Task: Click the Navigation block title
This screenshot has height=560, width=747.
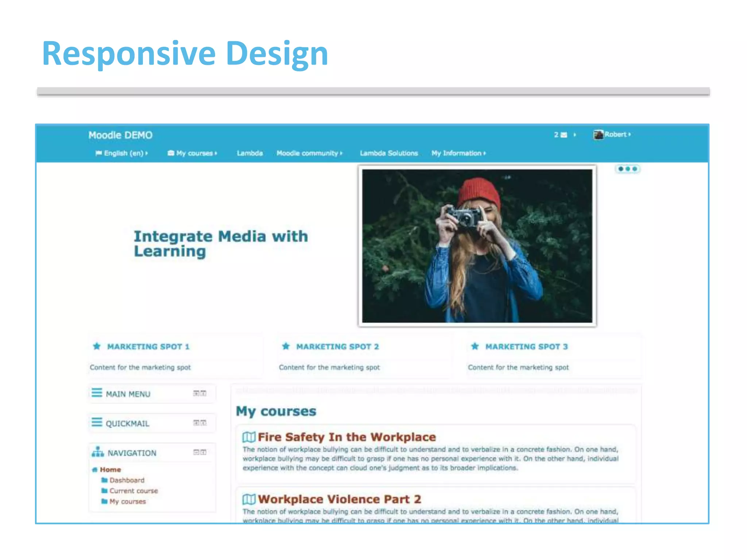Action: (132, 453)
